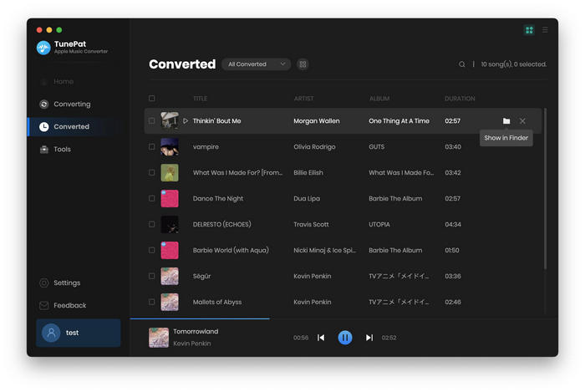Sort by the DURATION column header
This screenshot has height=392, width=585.
click(x=460, y=99)
